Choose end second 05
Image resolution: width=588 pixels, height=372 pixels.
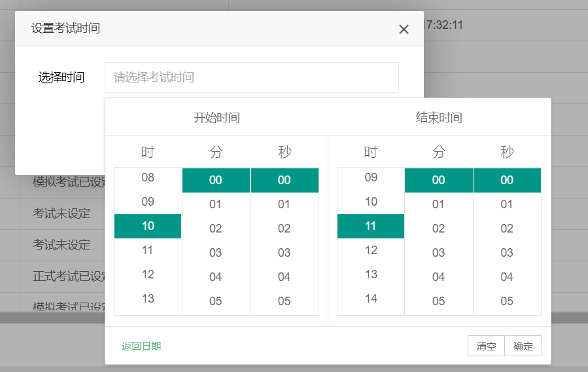pos(507,301)
